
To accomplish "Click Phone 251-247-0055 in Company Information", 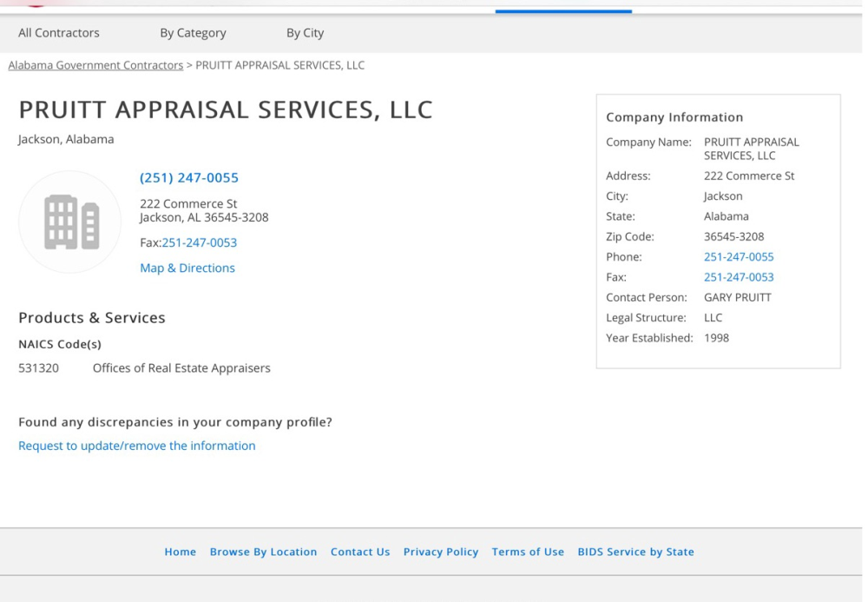I will click(x=739, y=256).
